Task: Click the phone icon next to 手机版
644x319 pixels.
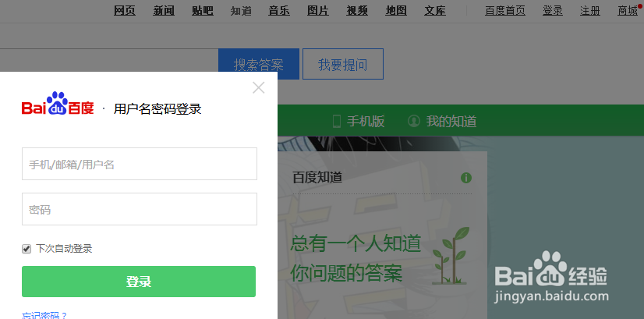Action: pos(337,121)
